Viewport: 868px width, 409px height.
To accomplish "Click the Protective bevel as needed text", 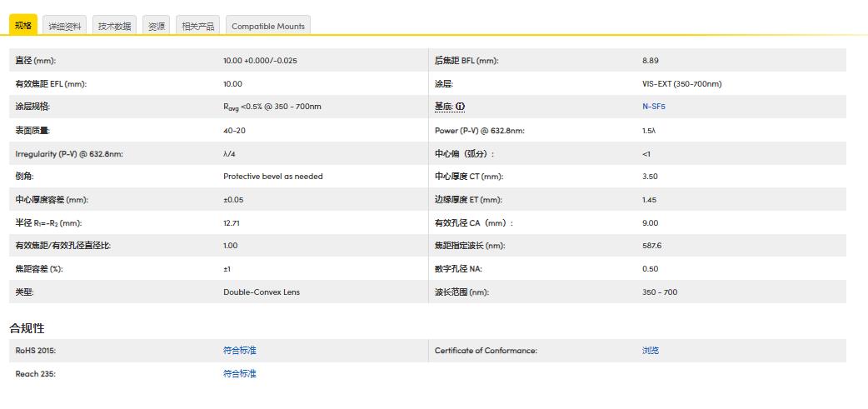I will [x=272, y=177].
